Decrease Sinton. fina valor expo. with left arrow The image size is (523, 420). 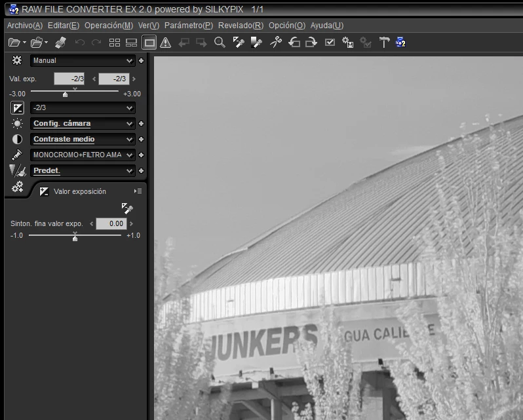91,223
